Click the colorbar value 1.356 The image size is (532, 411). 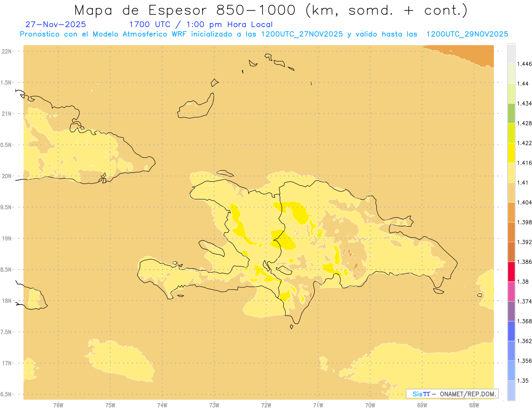(x=524, y=361)
